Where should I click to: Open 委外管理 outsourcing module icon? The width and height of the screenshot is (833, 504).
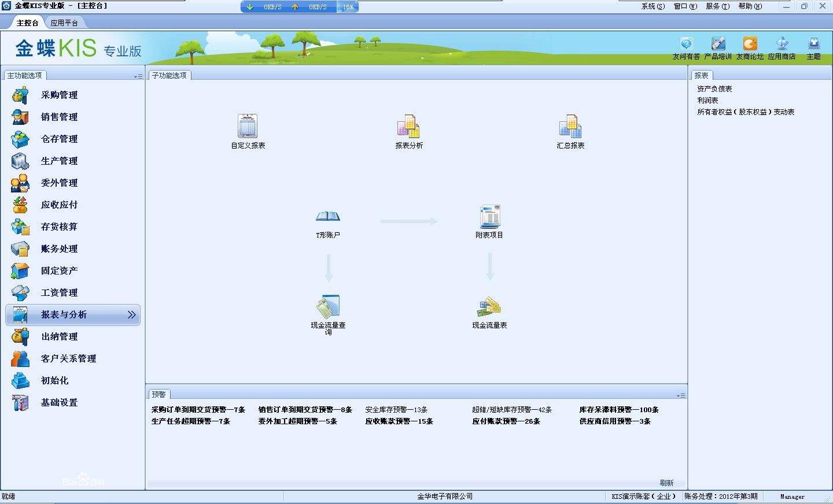pyautogui.click(x=20, y=183)
